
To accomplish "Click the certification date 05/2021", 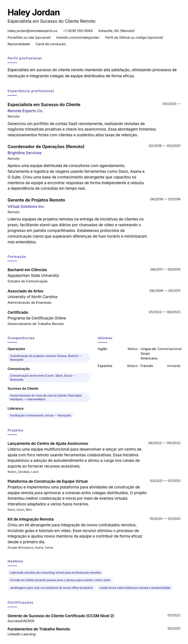I will pos(174,628).
